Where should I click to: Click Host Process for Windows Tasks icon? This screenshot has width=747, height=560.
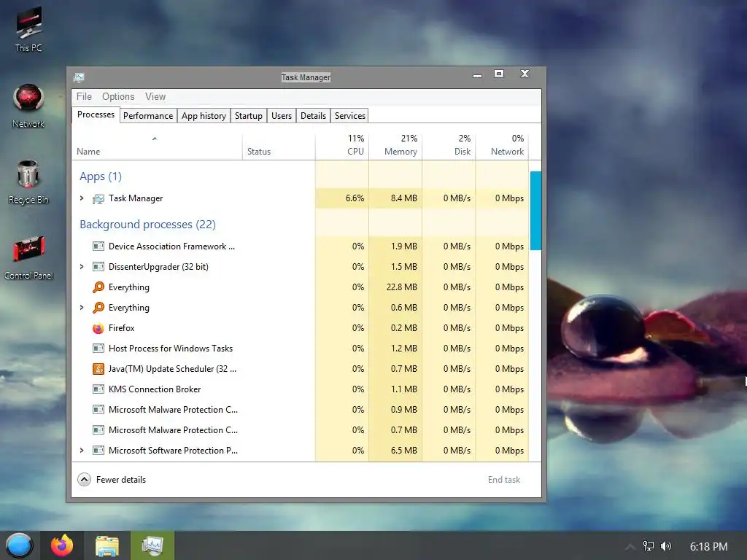click(x=98, y=349)
